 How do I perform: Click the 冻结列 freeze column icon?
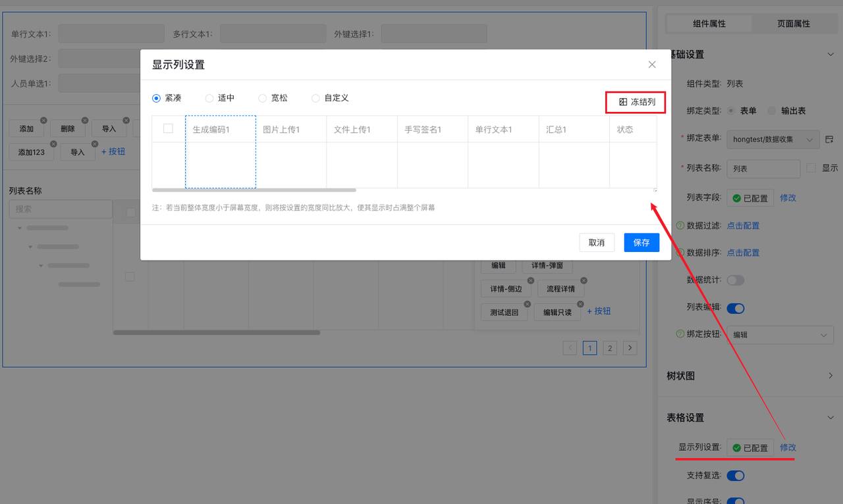point(623,102)
